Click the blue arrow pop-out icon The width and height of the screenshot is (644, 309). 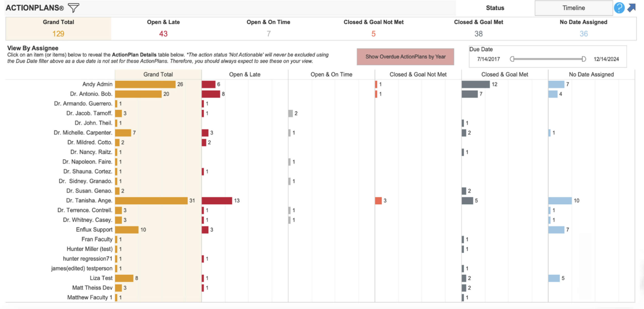click(631, 8)
